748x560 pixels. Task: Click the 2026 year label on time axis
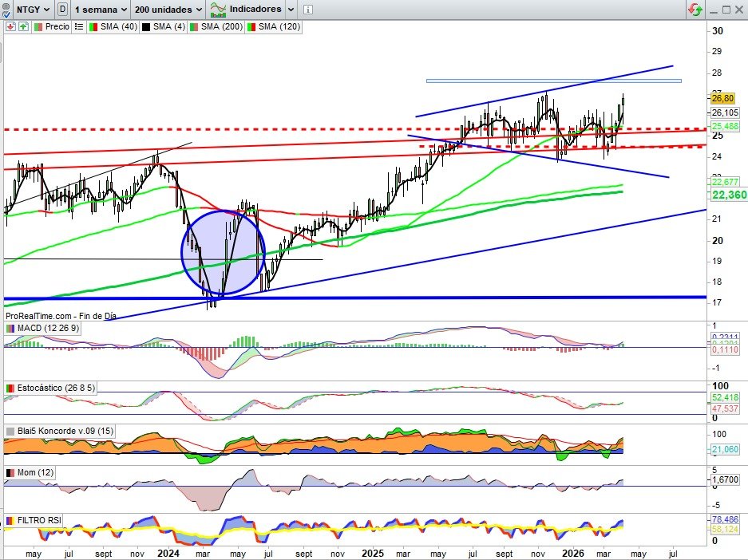tap(573, 554)
